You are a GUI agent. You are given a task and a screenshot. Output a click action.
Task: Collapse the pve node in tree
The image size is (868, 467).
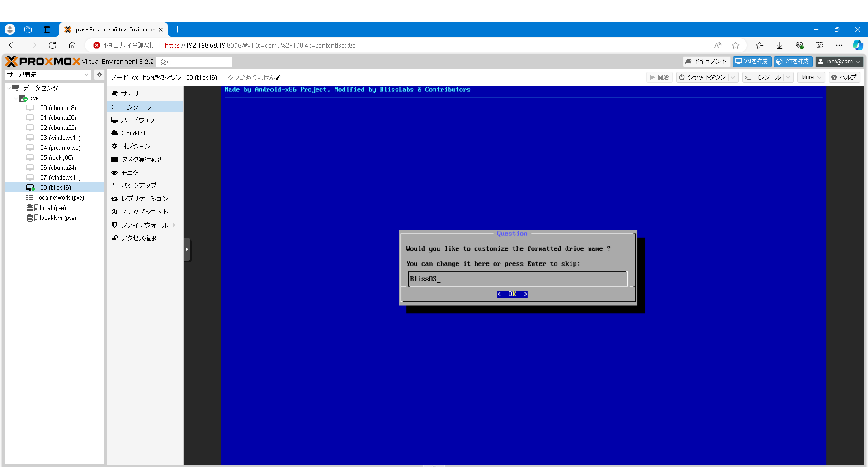16,98
